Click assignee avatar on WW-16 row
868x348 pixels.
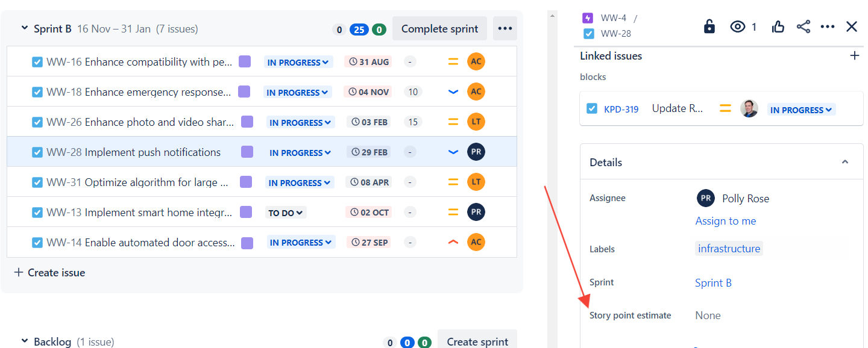476,61
